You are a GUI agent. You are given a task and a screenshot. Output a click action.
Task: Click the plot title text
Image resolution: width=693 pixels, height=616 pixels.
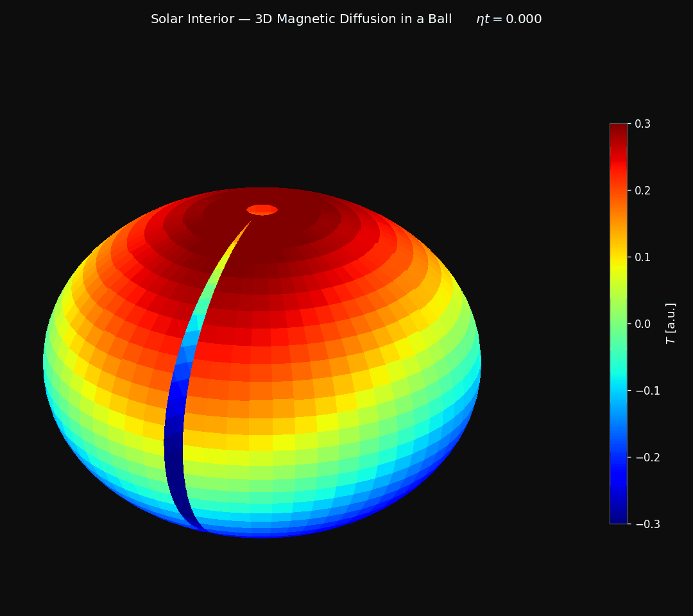[x=302, y=19]
